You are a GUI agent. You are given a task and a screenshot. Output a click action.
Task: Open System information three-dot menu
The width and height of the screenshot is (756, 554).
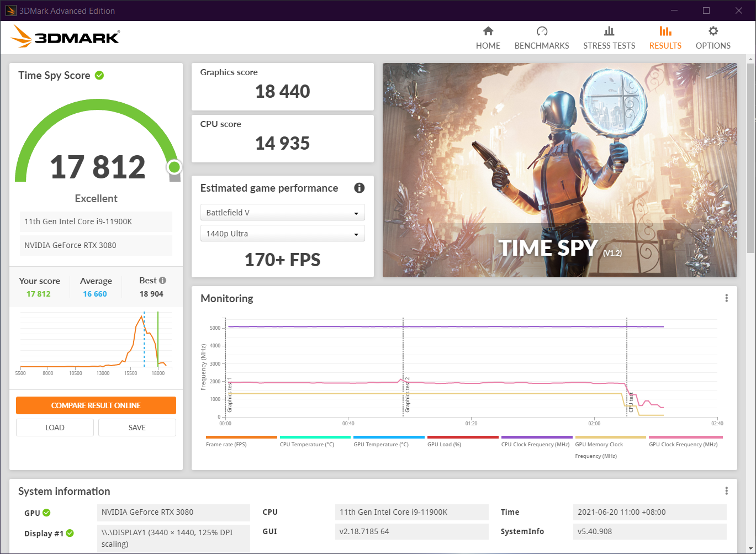[726, 491]
